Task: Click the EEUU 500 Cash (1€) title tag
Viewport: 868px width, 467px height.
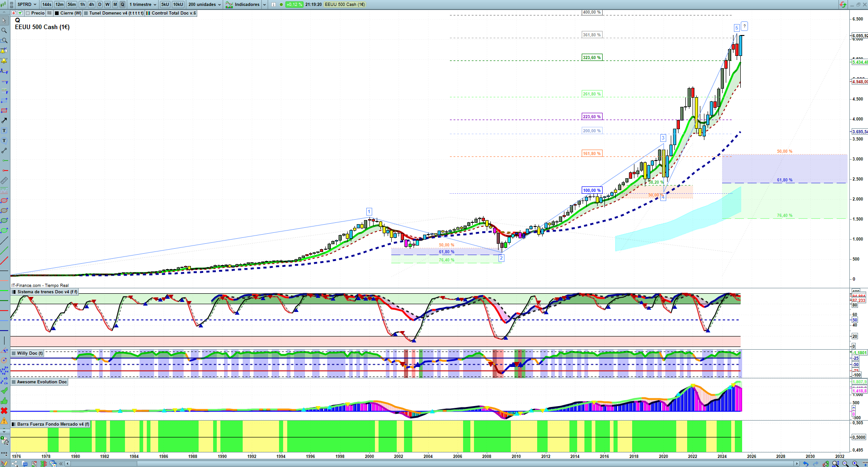Action: pos(345,5)
